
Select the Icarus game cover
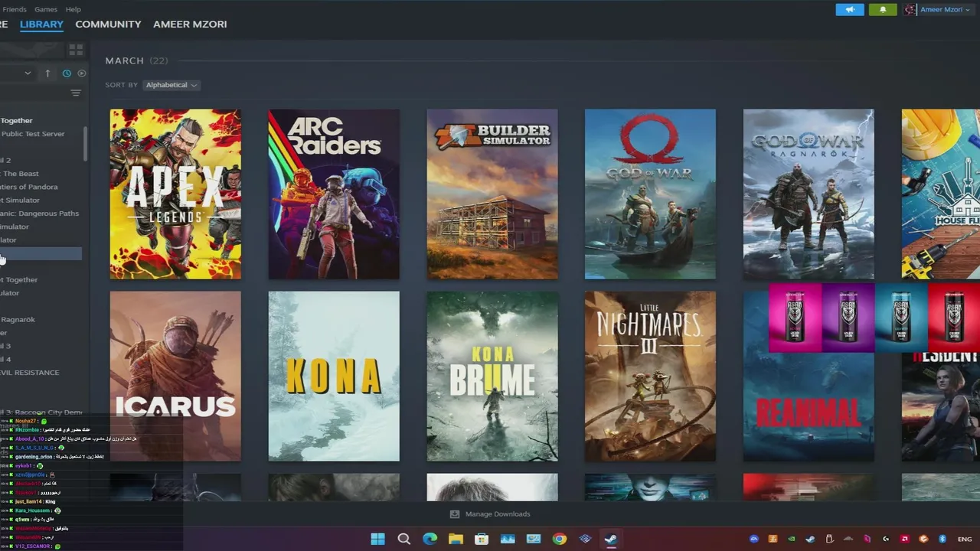click(175, 377)
